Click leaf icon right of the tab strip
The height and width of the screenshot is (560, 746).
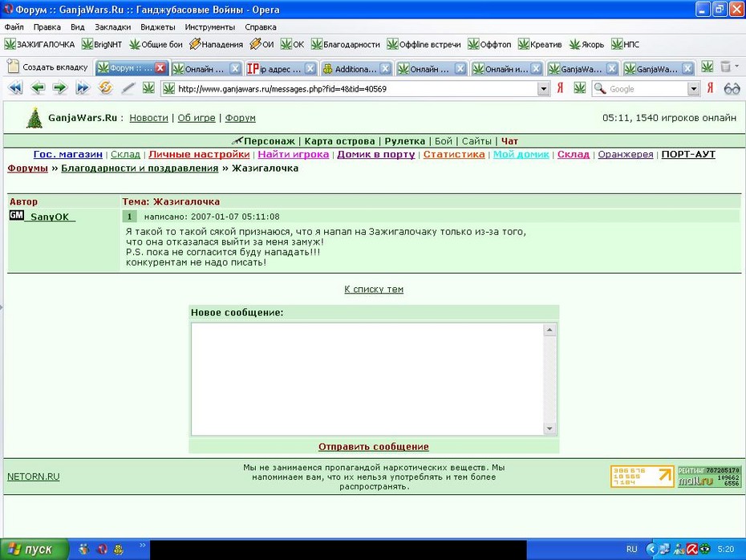(x=707, y=67)
